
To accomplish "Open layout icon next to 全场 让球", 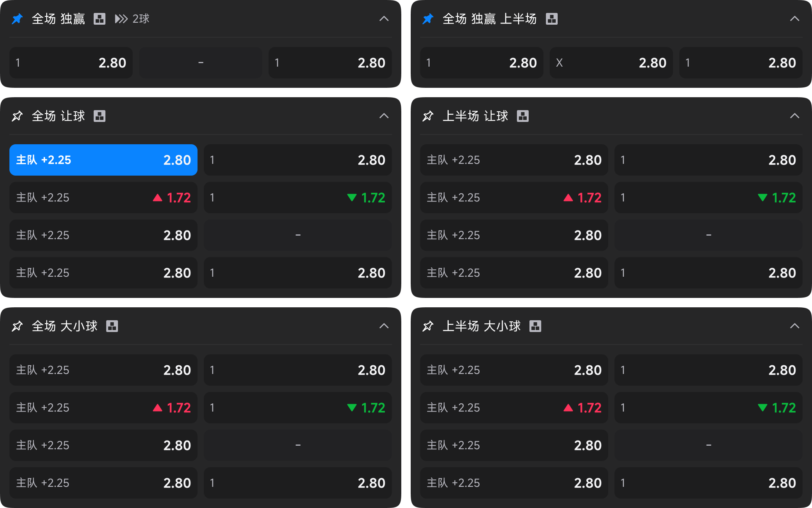I will tap(100, 116).
